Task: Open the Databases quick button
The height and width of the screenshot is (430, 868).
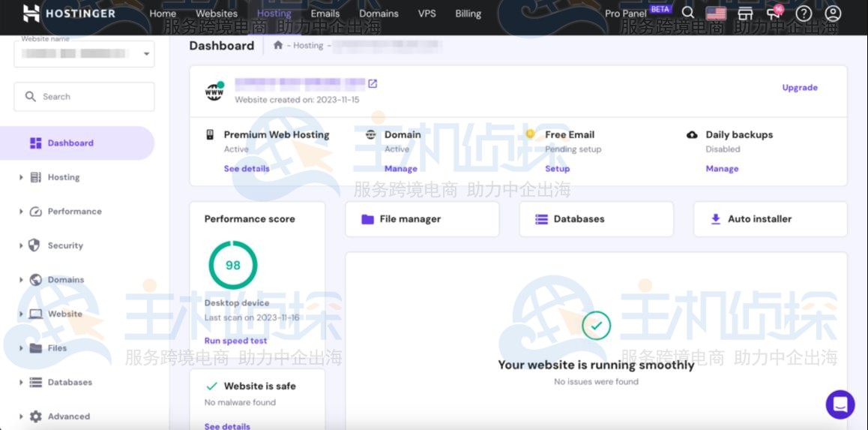Action: 596,219
